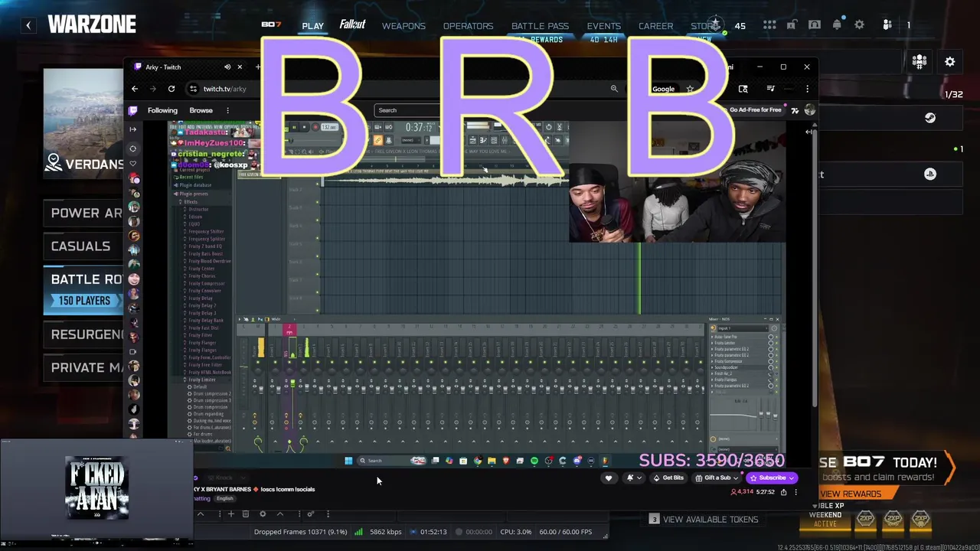Screen dimensions: 980x551
Task: Add a new OBS source with plus
Action: [230, 514]
